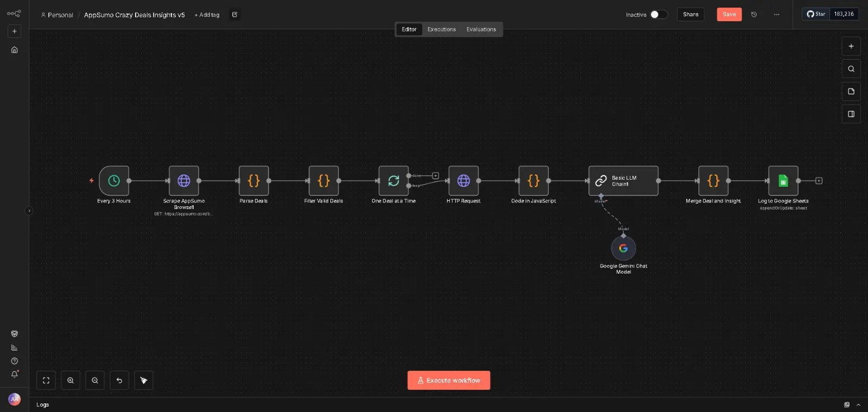
Task: Click the n8n logo in the sidebar
Action: (x=14, y=14)
